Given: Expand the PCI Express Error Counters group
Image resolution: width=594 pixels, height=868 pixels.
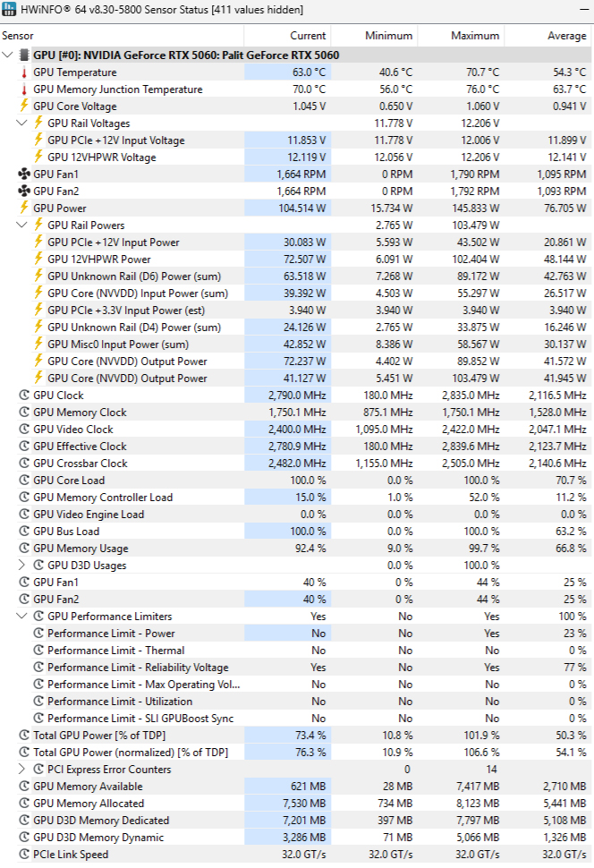Looking at the screenshot, I should (x=22, y=769).
